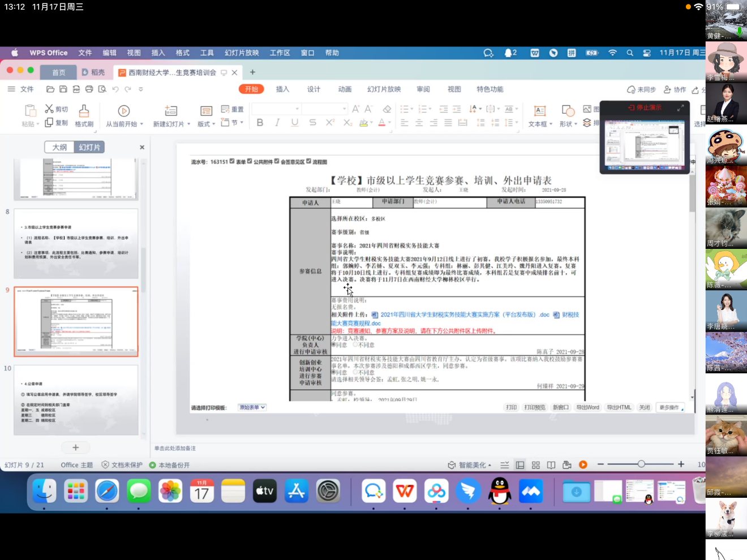Expand the font color dropdown arrow
The height and width of the screenshot is (560, 747).
pos(389,123)
